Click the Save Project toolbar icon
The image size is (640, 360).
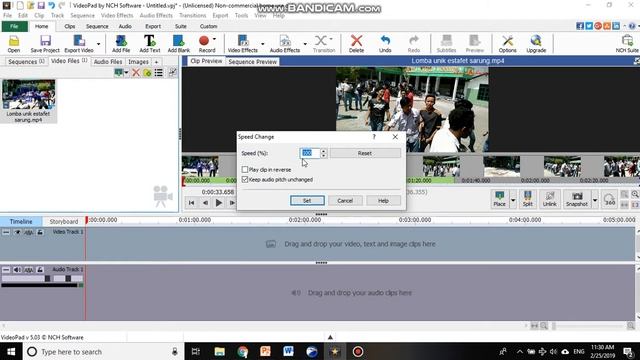(x=45, y=43)
